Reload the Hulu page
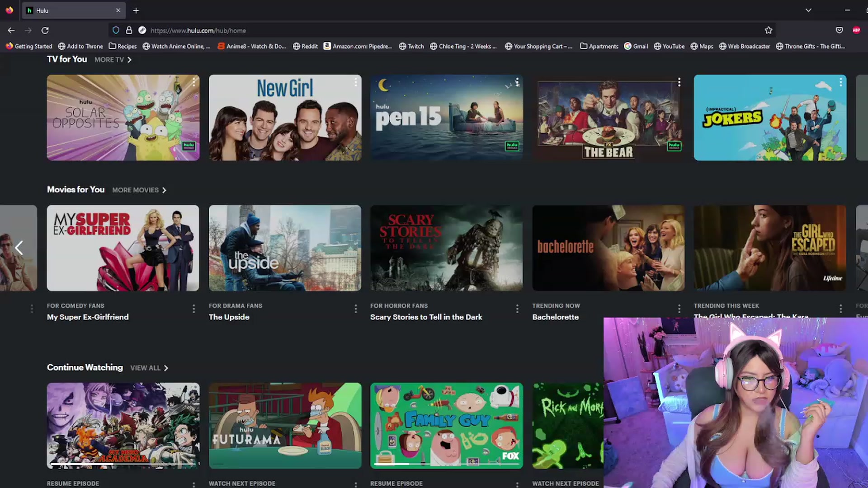The height and width of the screenshot is (488, 868). (45, 30)
